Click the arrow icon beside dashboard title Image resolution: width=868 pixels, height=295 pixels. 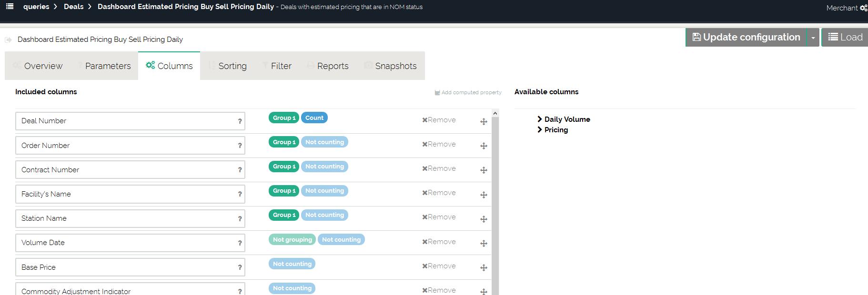tap(8, 40)
